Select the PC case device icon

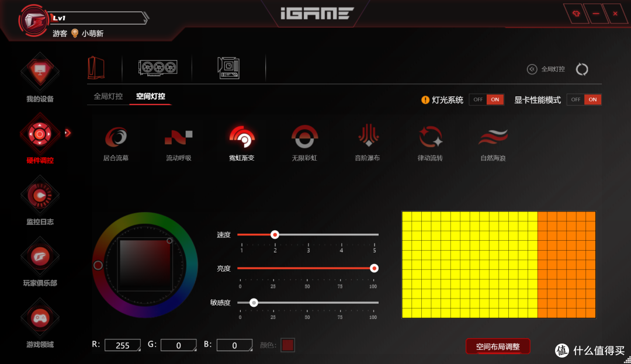(96, 67)
